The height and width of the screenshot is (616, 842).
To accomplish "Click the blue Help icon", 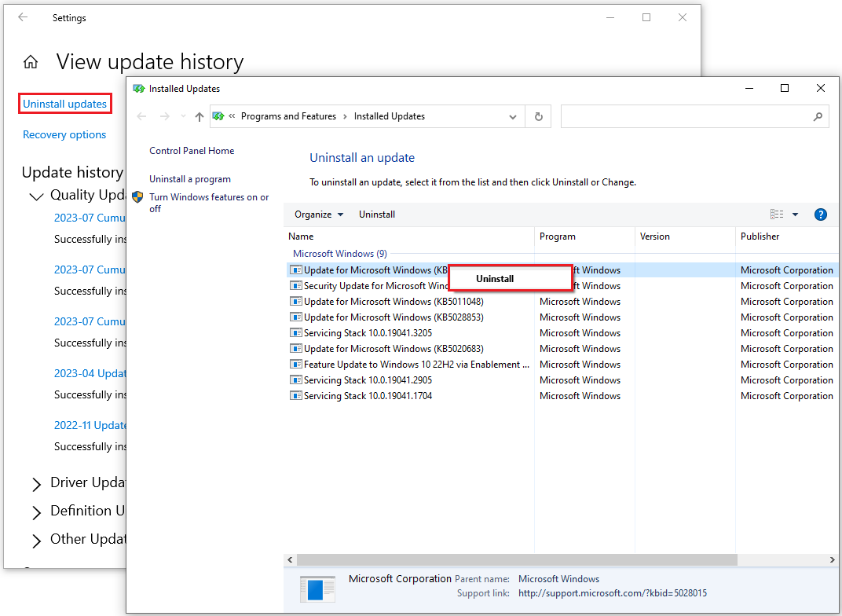I will coord(821,214).
